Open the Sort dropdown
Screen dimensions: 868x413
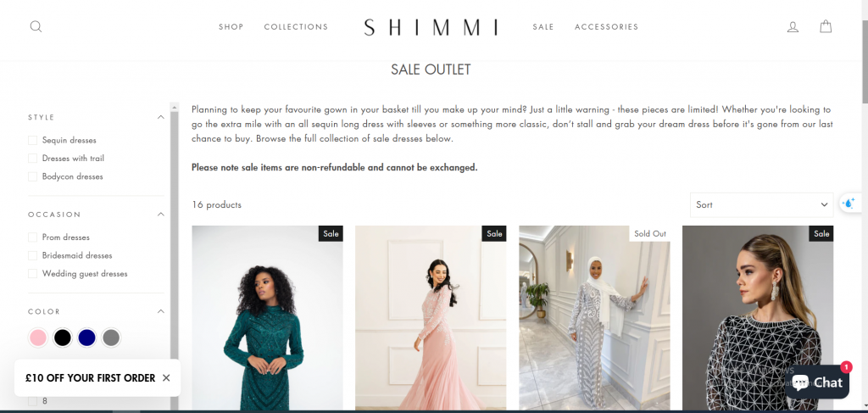tap(761, 205)
